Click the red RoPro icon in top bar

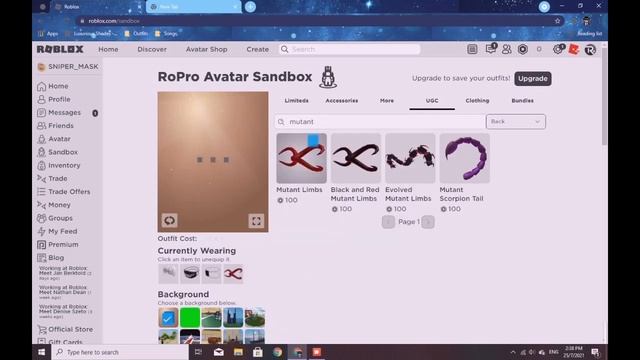(574, 49)
